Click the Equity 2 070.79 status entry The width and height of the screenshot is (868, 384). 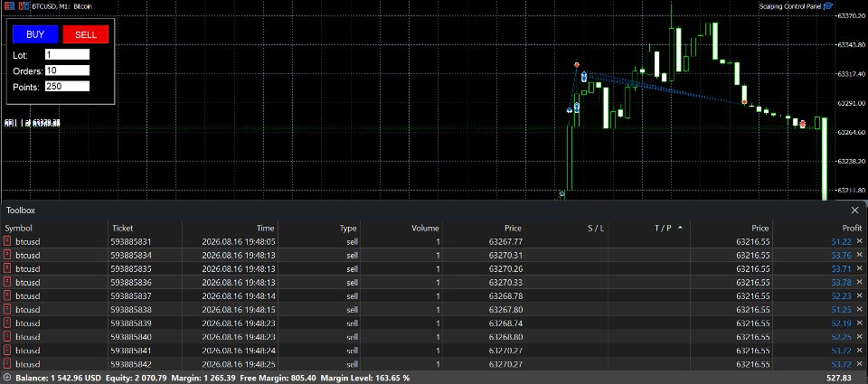coord(137,378)
